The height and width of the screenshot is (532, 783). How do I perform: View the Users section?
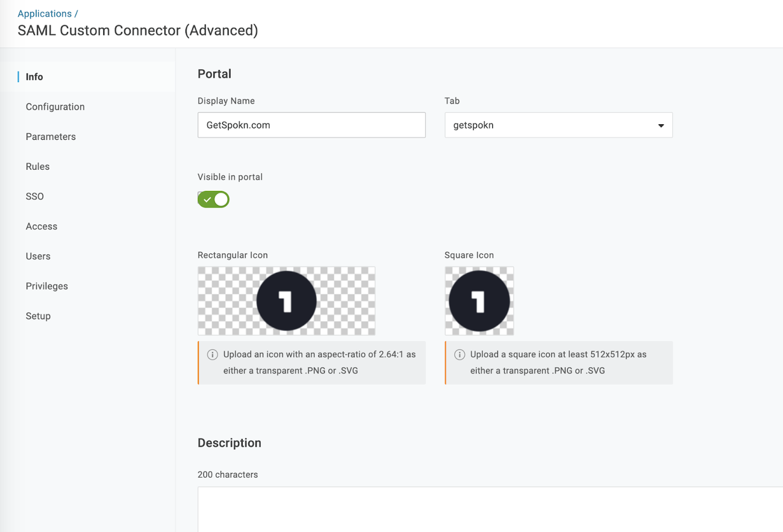click(38, 256)
